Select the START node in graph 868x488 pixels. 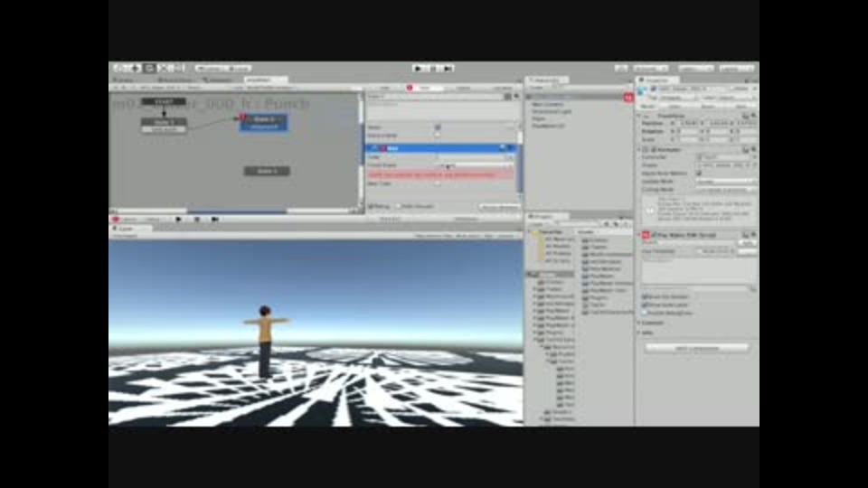(164, 102)
